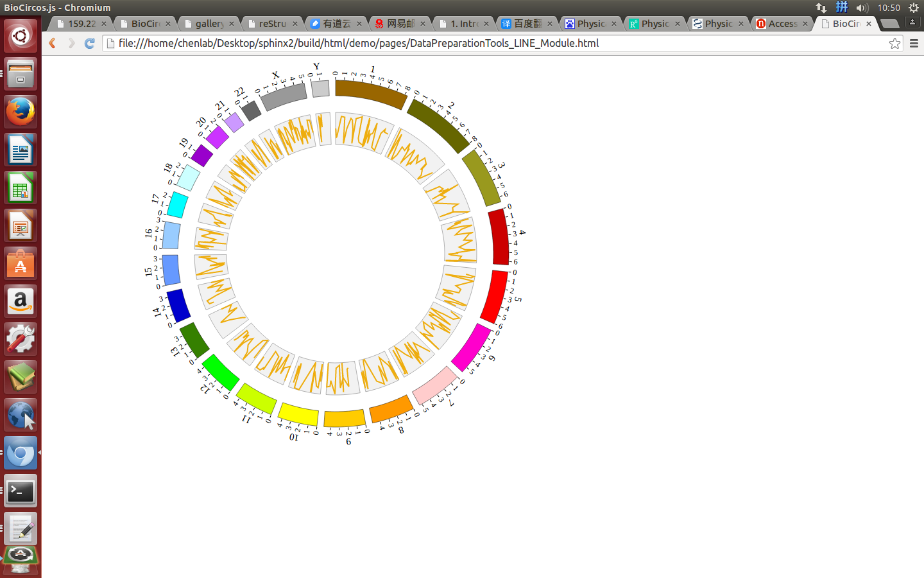Screen dimensions: 924x578
Task: Close the gallery tab
Action: click(232, 24)
